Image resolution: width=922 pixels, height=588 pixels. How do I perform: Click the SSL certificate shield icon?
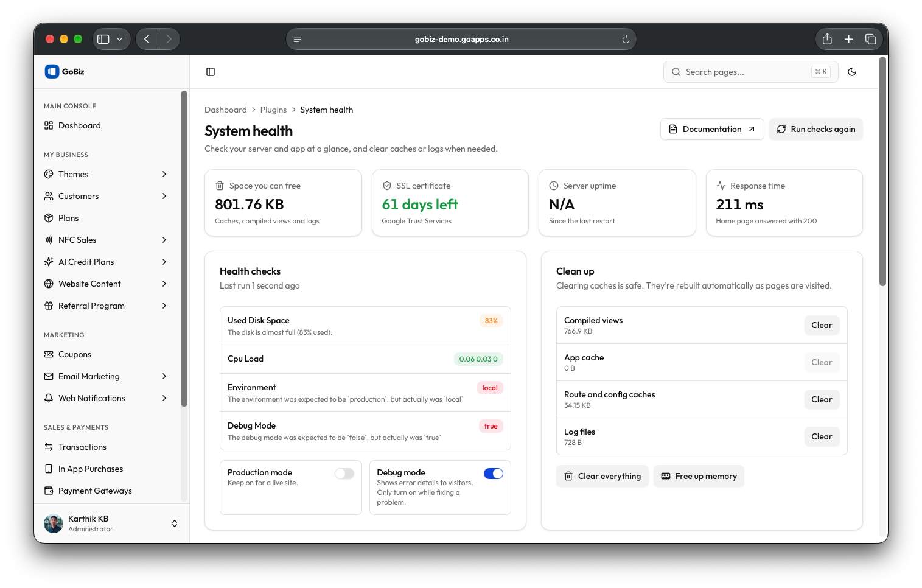[x=386, y=186]
